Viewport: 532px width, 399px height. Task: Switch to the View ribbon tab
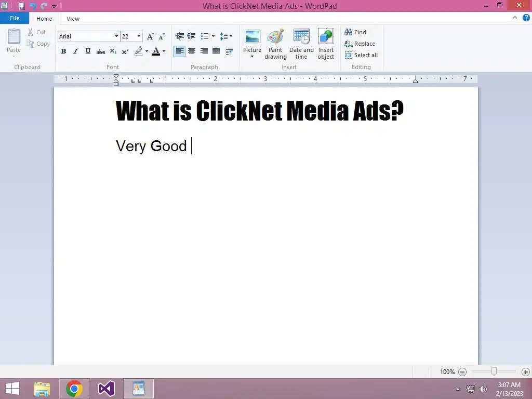click(x=73, y=19)
